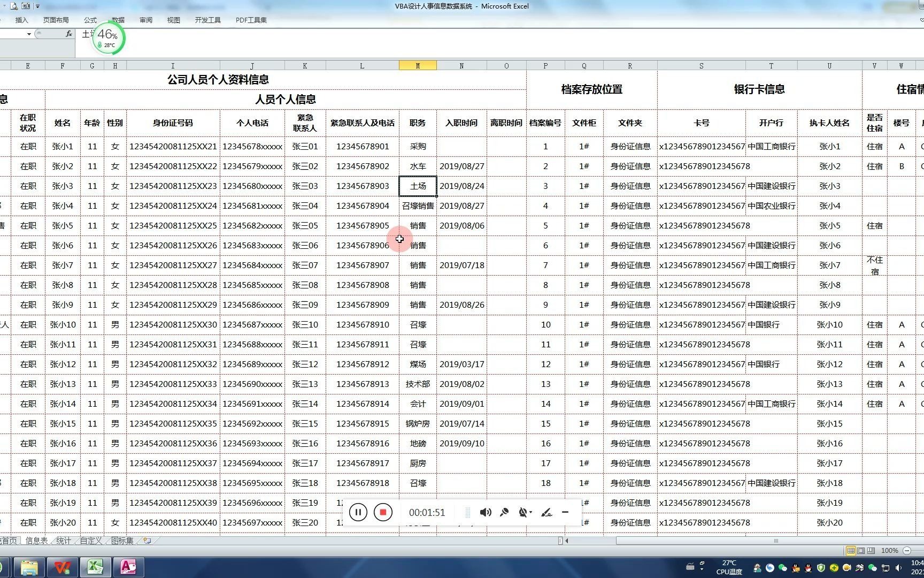Click the camera icon in quick access toolbar

[x=26, y=6]
